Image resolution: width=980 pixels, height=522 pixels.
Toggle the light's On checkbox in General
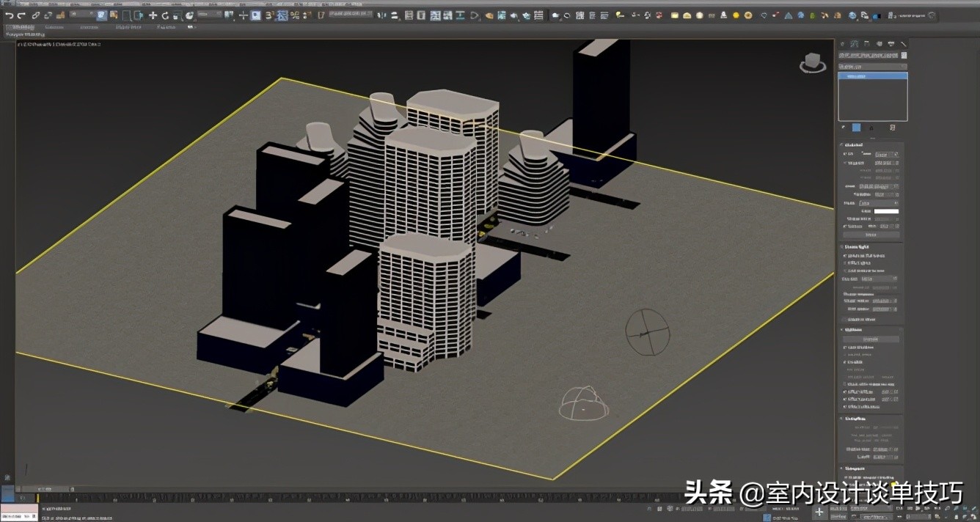click(x=844, y=155)
